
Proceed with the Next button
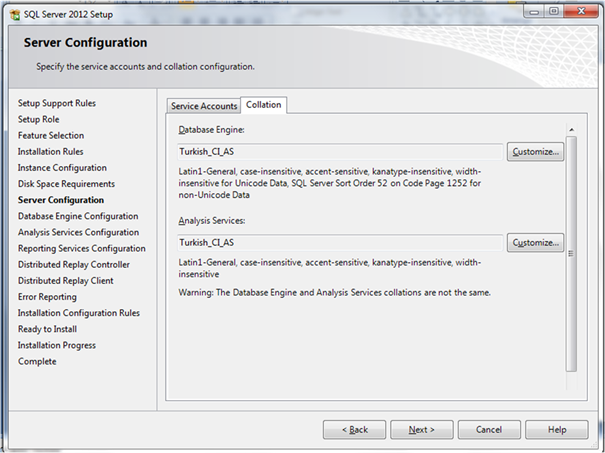[422, 429]
